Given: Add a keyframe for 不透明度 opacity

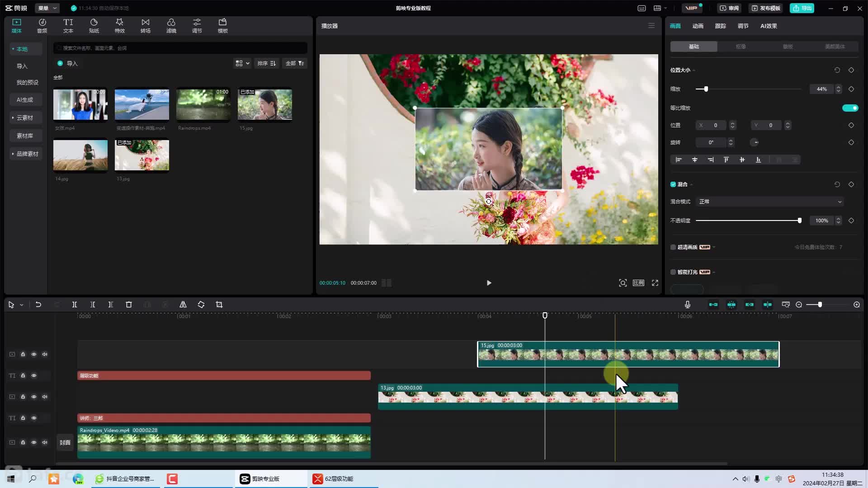Looking at the screenshot, I should pyautogui.click(x=851, y=221).
